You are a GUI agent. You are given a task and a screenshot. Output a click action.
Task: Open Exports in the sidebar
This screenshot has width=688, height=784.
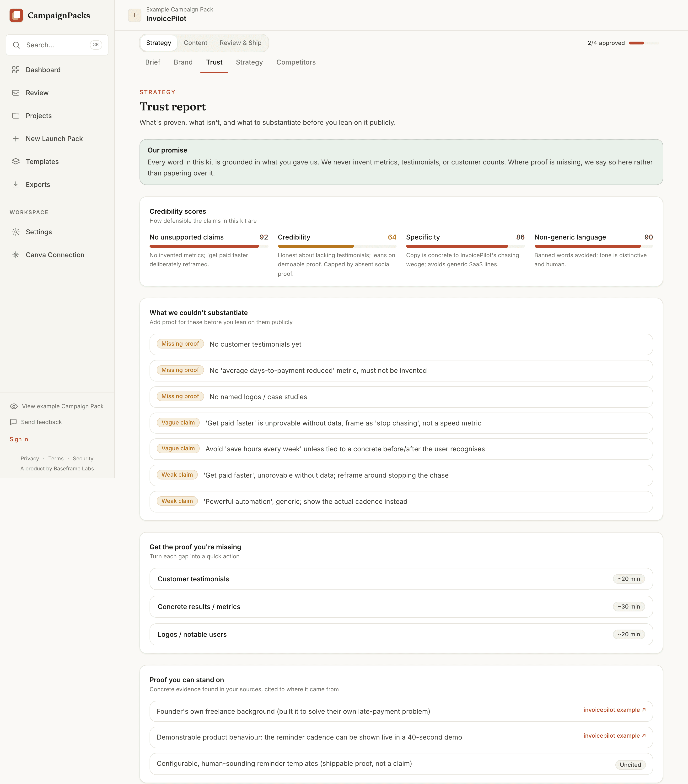click(x=57, y=185)
